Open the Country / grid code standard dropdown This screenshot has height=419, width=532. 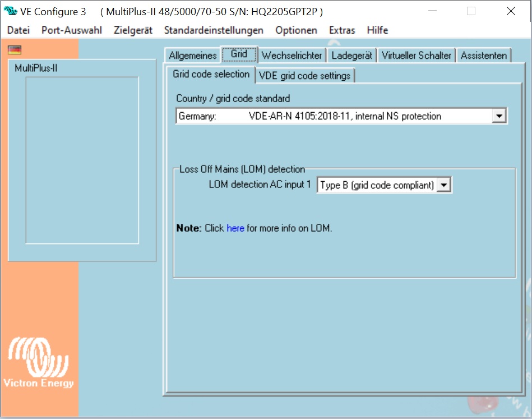tap(499, 116)
